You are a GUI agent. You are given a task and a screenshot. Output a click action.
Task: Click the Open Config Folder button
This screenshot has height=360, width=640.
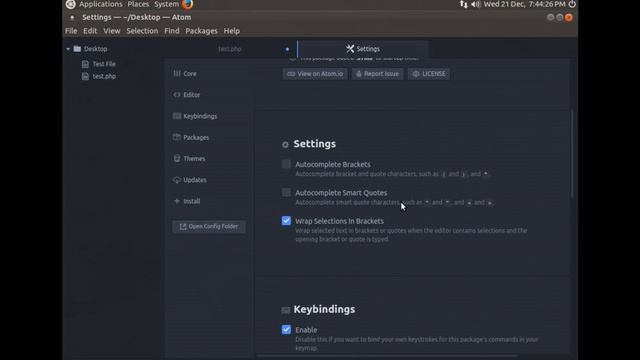pyautogui.click(x=209, y=227)
